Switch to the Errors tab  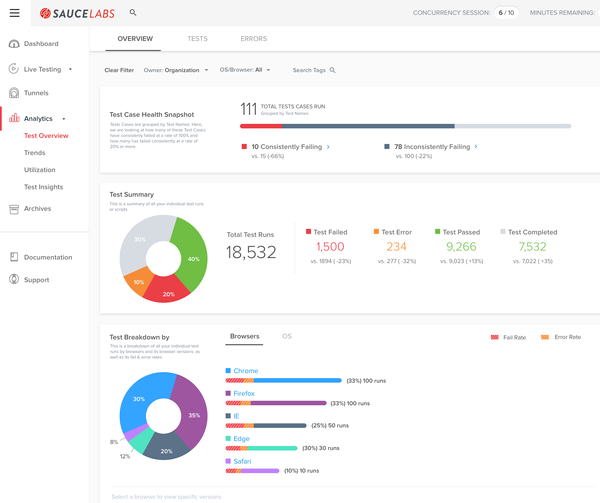pyautogui.click(x=253, y=39)
